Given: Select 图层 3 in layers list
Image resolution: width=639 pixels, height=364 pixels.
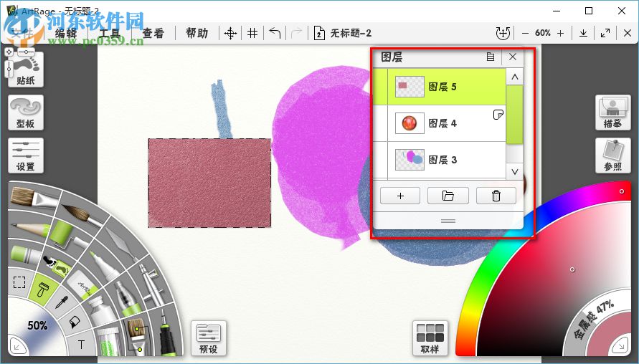Looking at the screenshot, I should tap(440, 160).
